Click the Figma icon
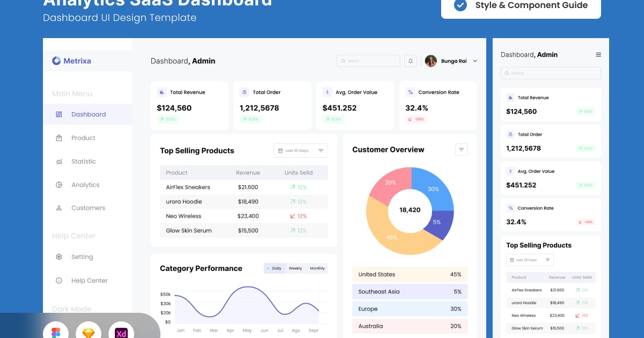This screenshot has height=338, width=644. click(56, 333)
